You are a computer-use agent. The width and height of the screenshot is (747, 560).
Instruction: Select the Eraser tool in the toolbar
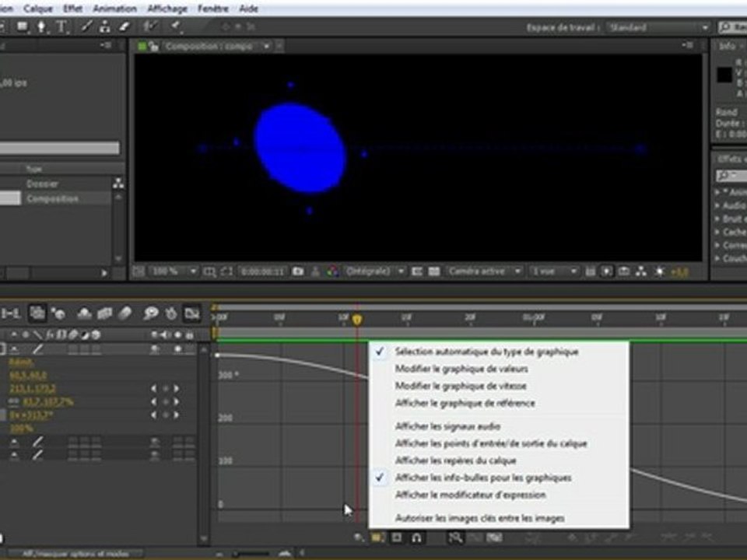[x=124, y=27]
